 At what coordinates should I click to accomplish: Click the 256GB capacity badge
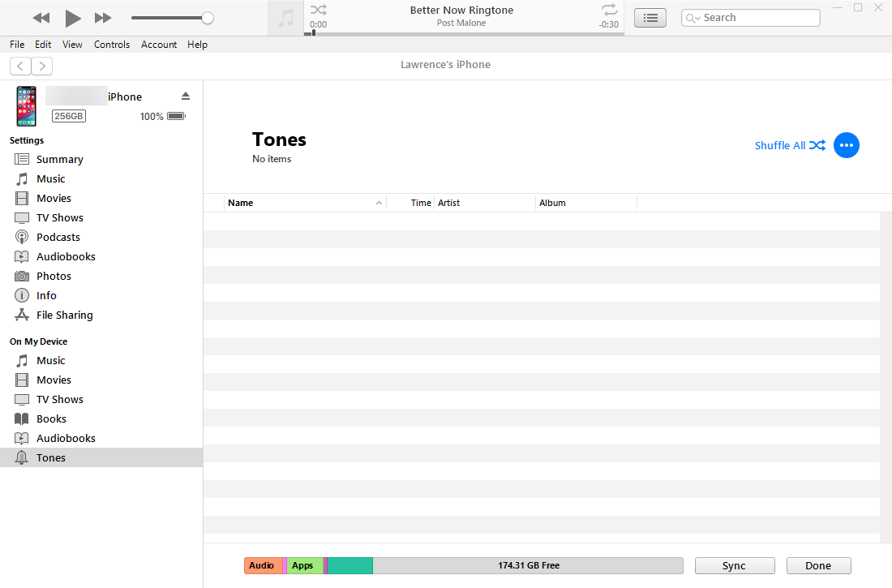coord(69,116)
